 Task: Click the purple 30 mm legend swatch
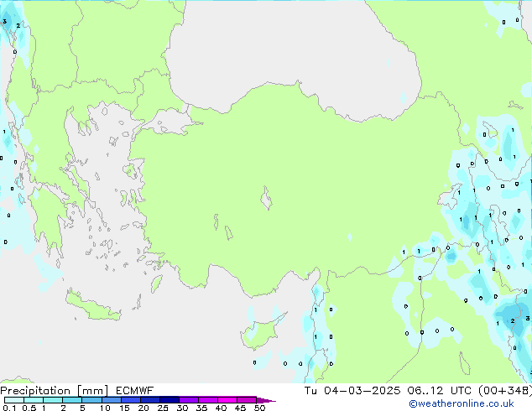[188, 400]
